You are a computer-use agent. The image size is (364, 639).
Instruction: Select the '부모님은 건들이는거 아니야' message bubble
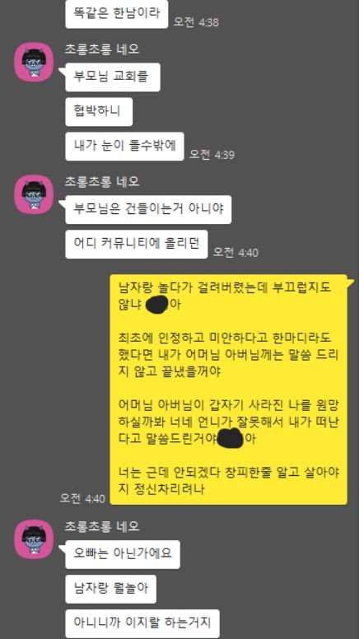147,209
